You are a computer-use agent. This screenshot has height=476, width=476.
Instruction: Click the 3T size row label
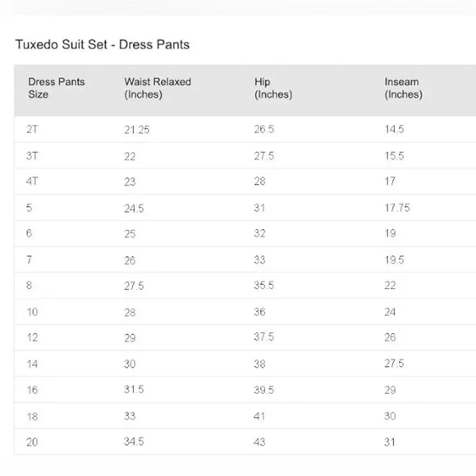[x=32, y=156]
